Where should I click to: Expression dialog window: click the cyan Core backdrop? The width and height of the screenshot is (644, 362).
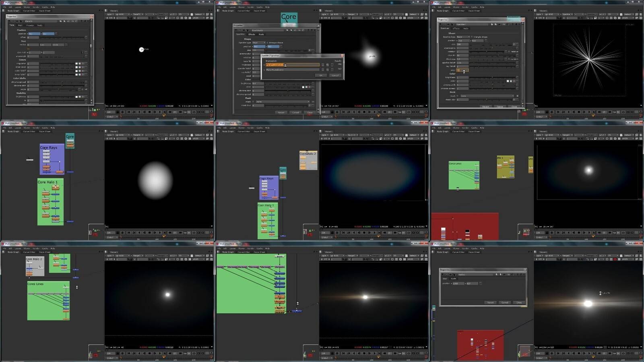(x=289, y=18)
